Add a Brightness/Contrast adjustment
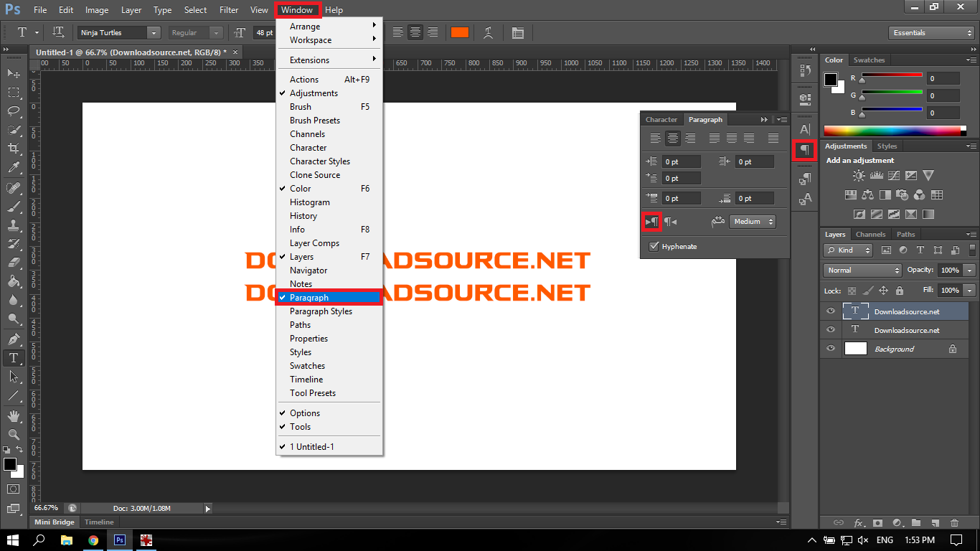 859,175
